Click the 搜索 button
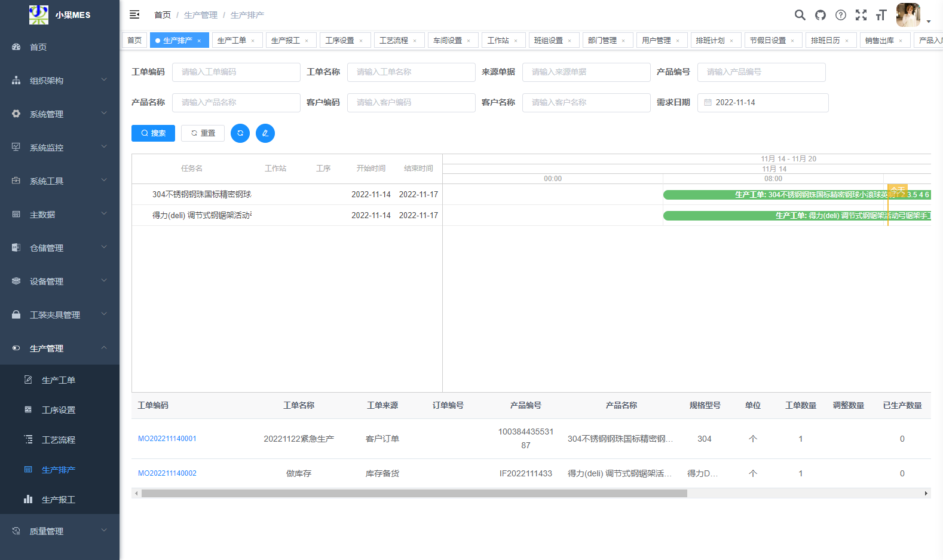The width and height of the screenshot is (943, 560). click(153, 133)
